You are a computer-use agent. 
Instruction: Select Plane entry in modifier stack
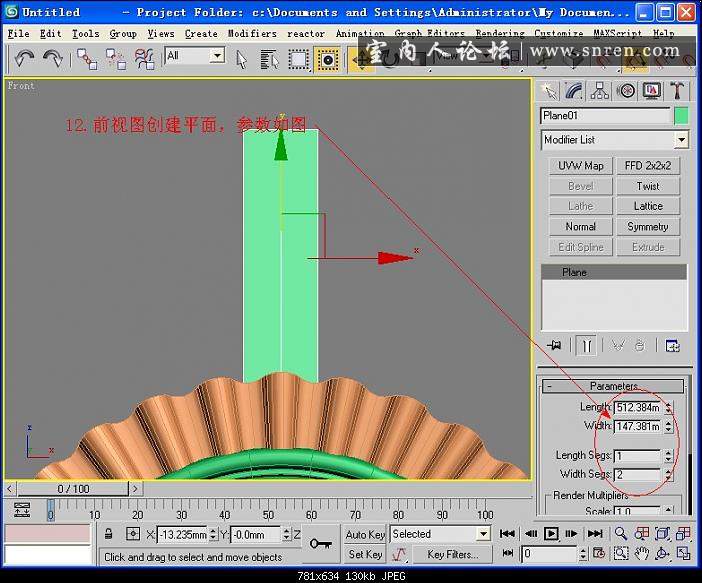614,272
